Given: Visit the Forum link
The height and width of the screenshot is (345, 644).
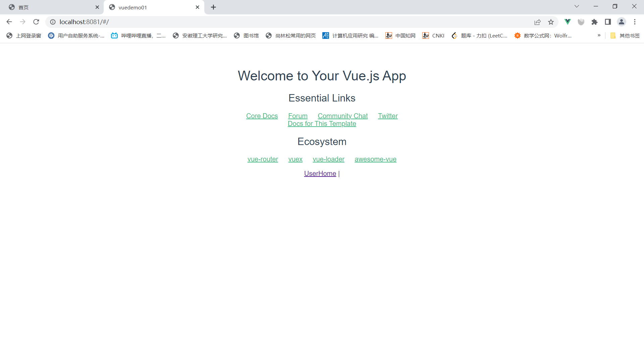Looking at the screenshot, I should tap(298, 116).
